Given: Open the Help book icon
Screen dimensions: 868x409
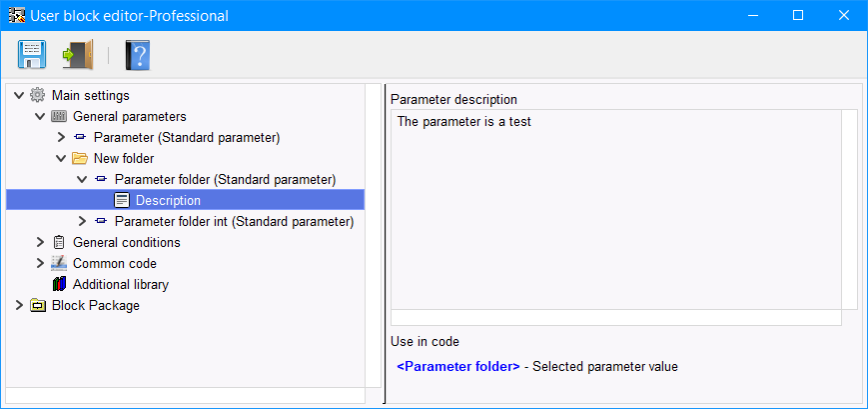Looking at the screenshot, I should coord(137,55).
